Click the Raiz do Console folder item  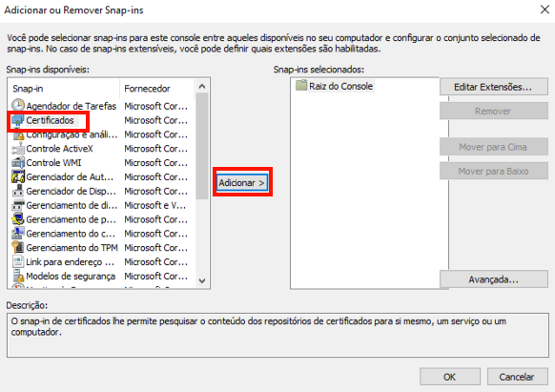335,86
